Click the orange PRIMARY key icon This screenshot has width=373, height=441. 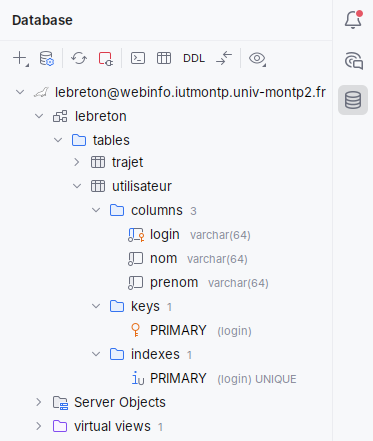tap(136, 330)
